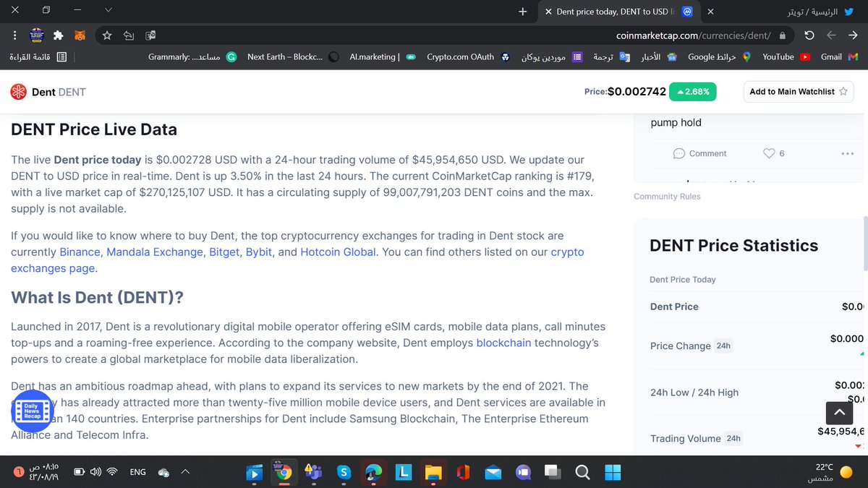The width and height of the screenshot is (868, 488).
Task: Reload the CoinMarketCap page
Action: pos(809,35)
